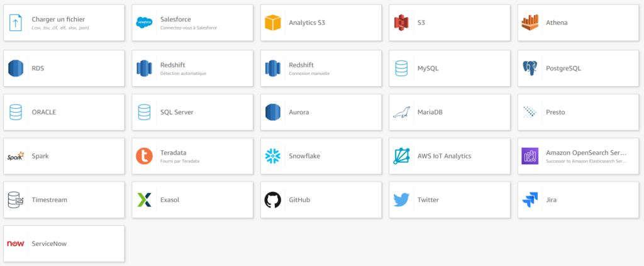Click the 'Timestream' label text

(x=49, y=200)
